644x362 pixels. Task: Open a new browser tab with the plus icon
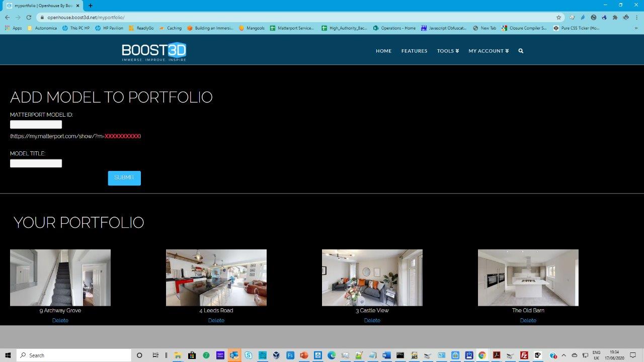[91, 6]
